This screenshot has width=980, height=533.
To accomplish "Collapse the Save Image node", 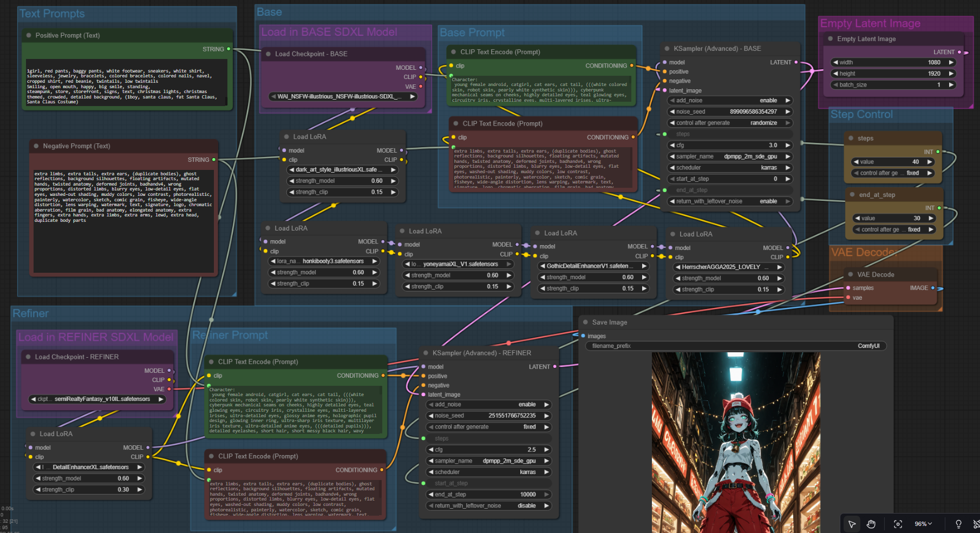I will click(585, 323).
